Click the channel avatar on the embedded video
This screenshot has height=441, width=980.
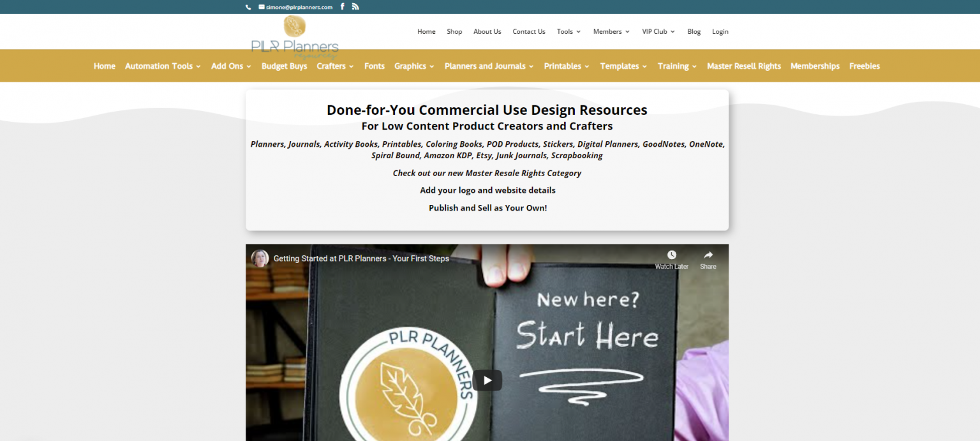coord(260,258)
